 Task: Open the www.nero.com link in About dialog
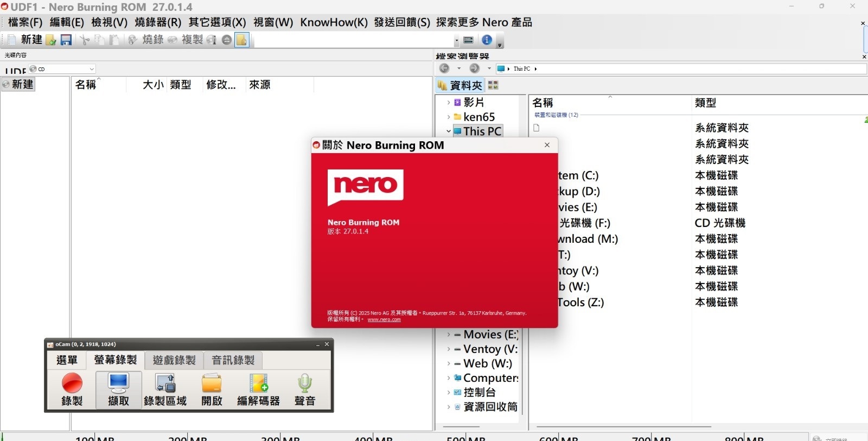(x=384, y=319)
